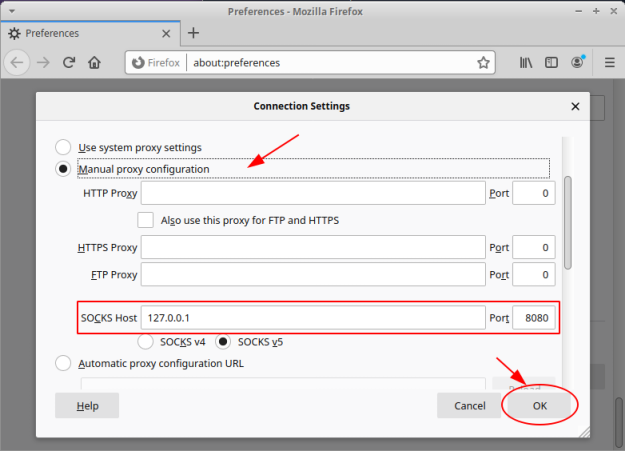Close the Connection Settings dialog
This screenshot has height=451, width=625.
click(575, 106)
